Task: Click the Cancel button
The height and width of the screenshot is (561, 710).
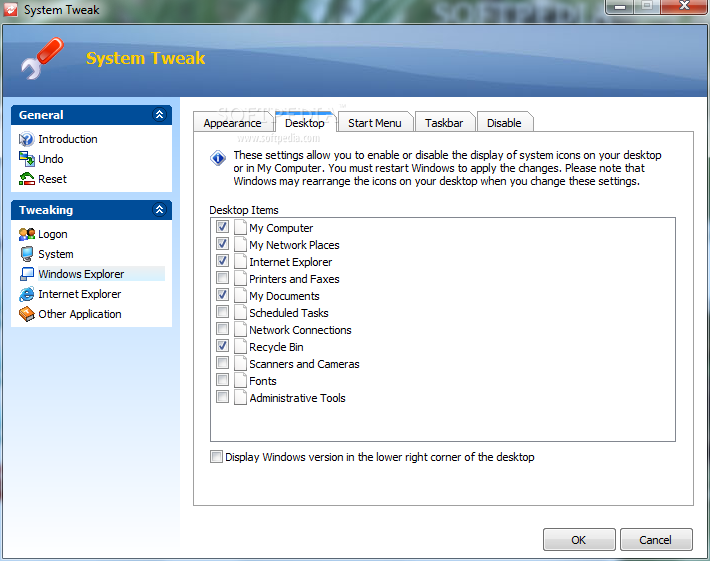Action: pyautogui.click(x=656, y=540)
